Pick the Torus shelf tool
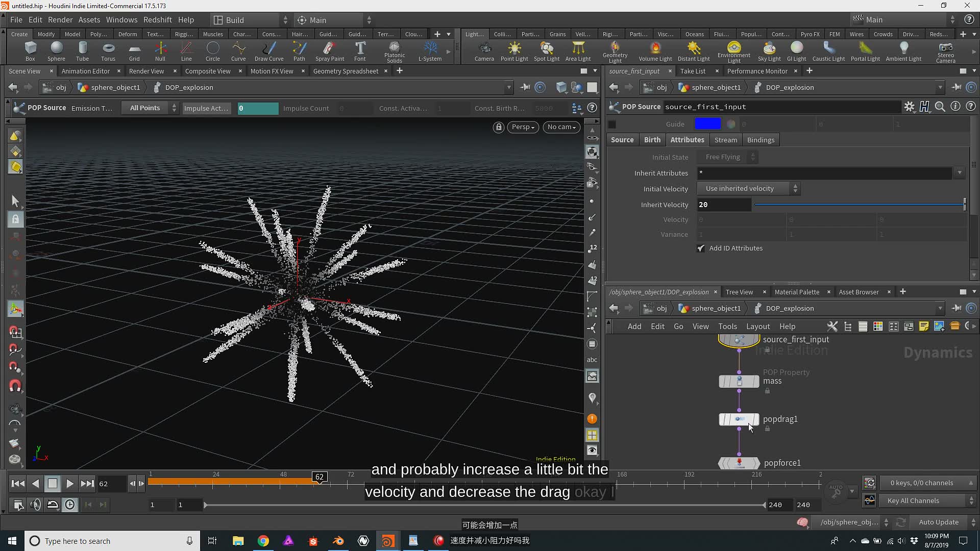The height and width of the screenshot is (551, 980). [108, 52]
